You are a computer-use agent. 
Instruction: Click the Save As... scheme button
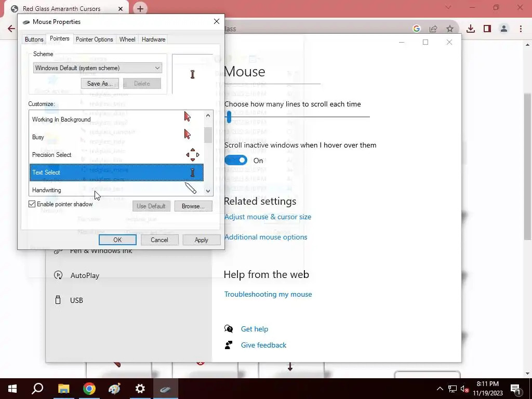(x=100, y=84)
